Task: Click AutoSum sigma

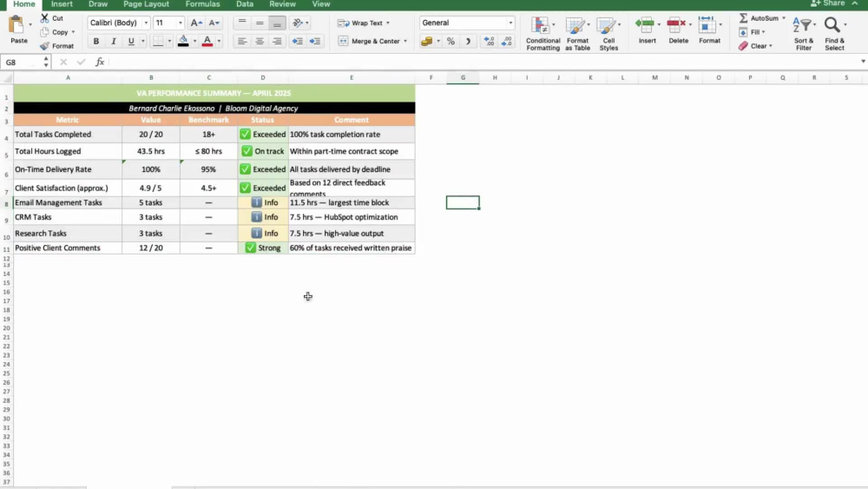Action: point(744,18)
